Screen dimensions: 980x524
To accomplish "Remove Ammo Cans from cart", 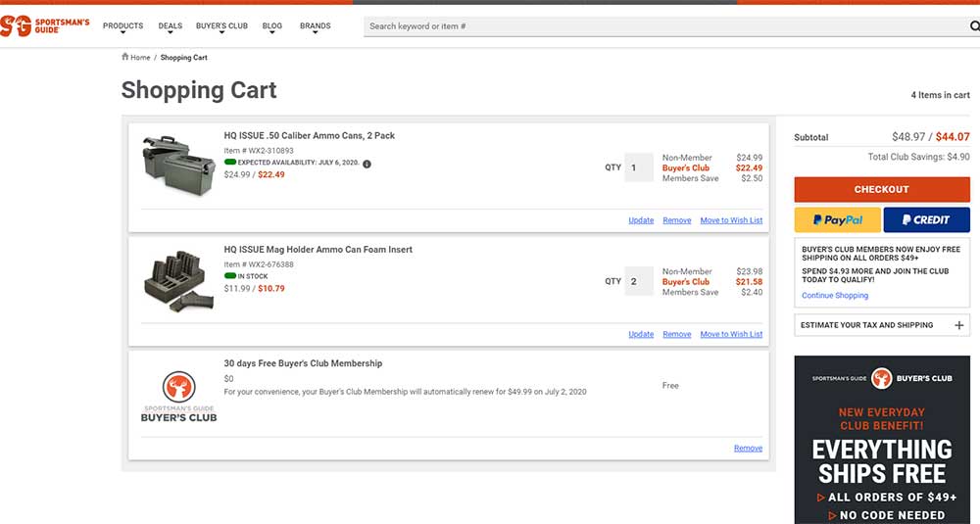I will pyautogui.click(x=677, y=220).
